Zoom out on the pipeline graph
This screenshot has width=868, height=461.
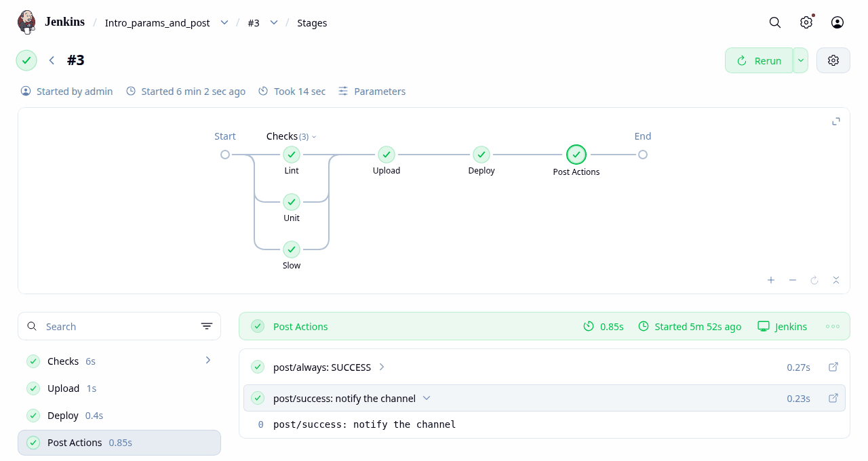[x=793, y=280]
